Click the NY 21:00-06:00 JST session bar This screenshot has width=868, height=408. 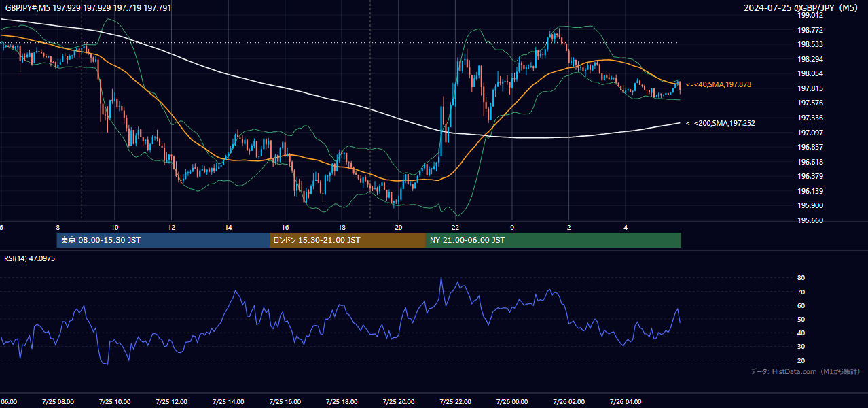(554, 240)
